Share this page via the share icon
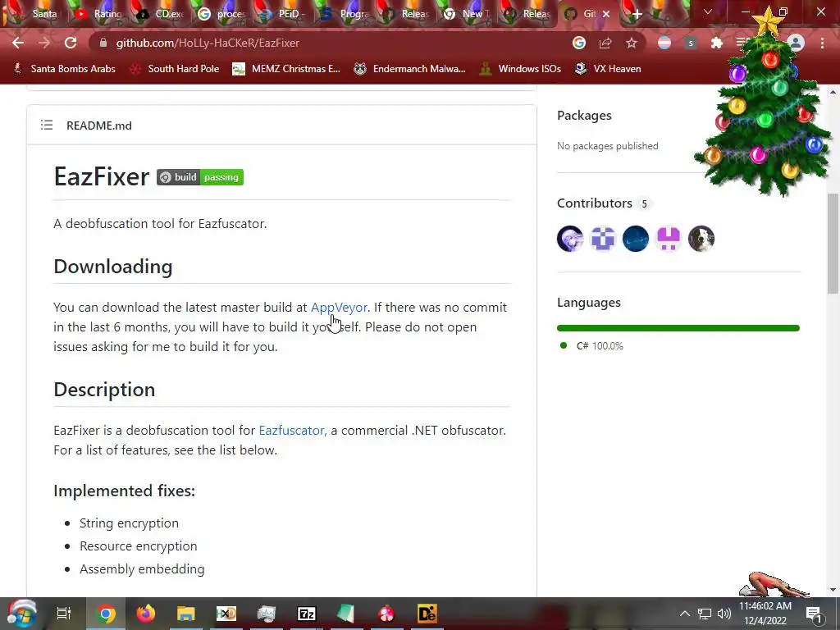 coord(605,43)
